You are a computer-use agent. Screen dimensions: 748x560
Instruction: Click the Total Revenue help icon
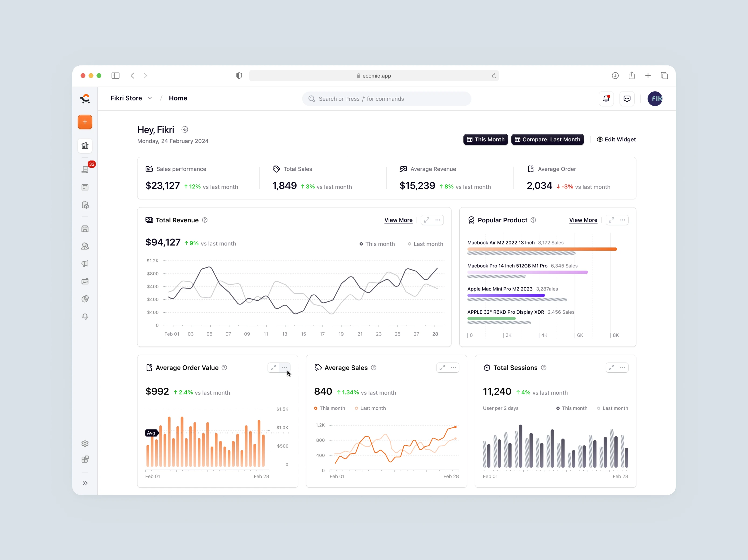pos(205,220)
